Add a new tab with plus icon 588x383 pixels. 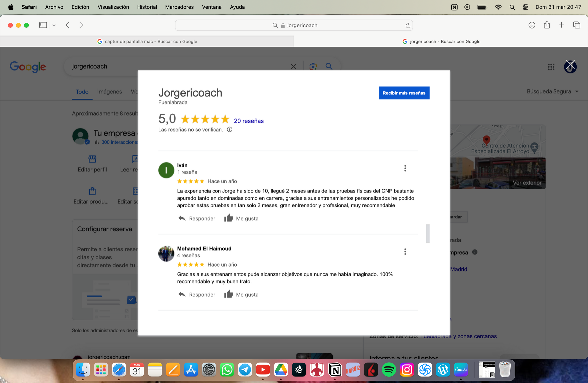pyautogui.click(x=561, y=25)
